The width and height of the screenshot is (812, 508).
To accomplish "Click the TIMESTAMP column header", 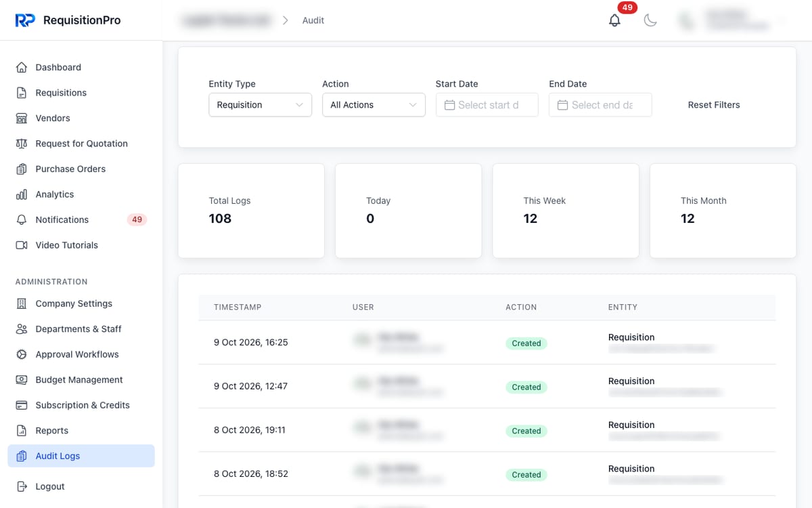I will (x=238, y=307).
